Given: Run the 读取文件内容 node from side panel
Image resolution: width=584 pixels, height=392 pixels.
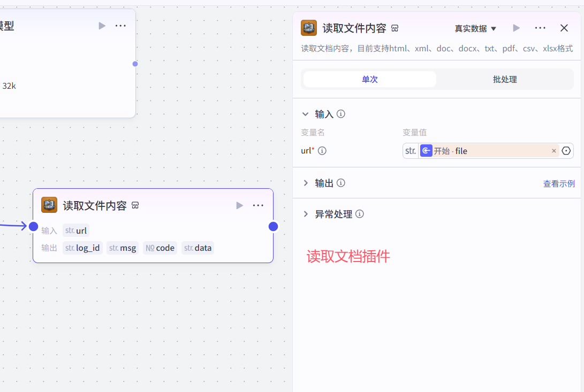Looking at the screenshot, I should click(516, 28).
